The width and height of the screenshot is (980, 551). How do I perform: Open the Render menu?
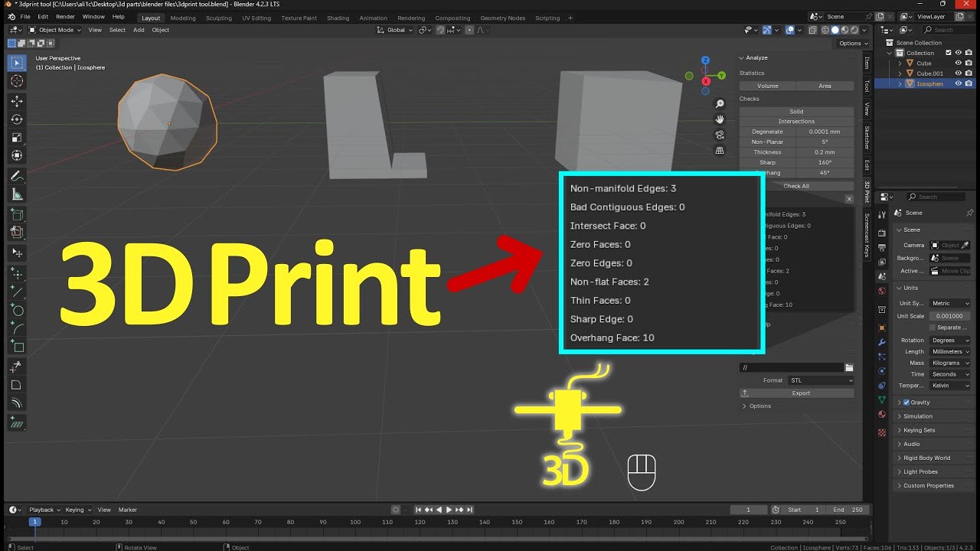coord(65,17)
